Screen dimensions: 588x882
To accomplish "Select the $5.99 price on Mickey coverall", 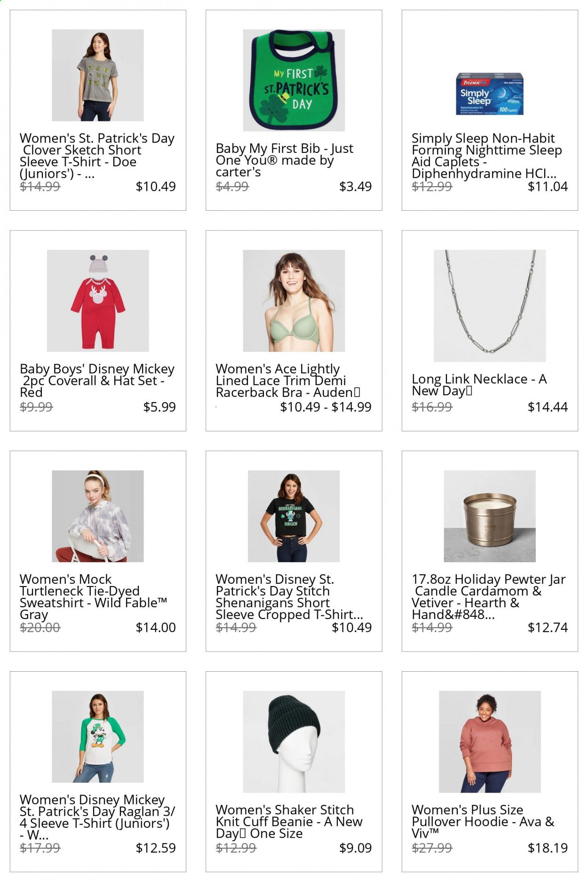I will pyautogui.click(x=159, y=407).
